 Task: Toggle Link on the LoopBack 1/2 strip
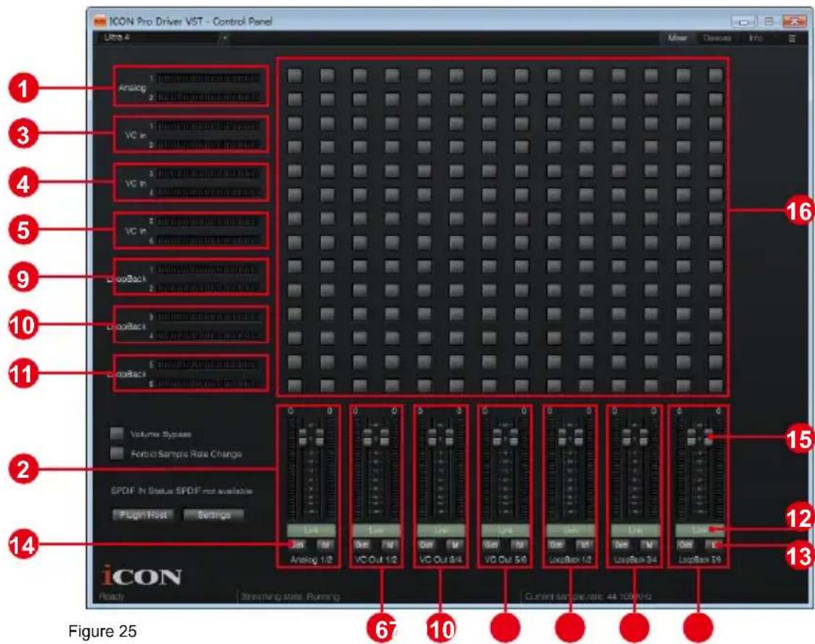click(570, 530)
